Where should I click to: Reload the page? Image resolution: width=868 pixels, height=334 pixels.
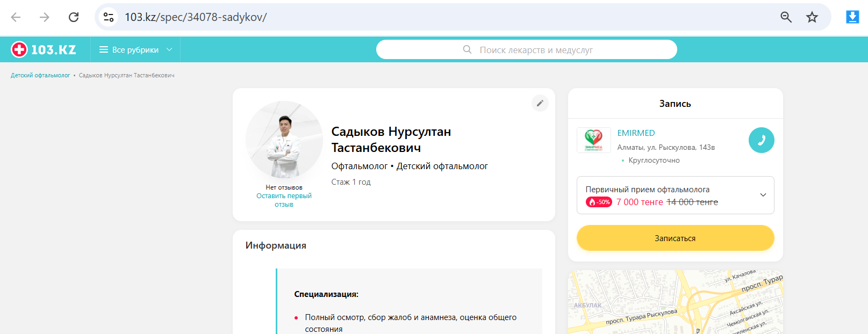point(74,17)
